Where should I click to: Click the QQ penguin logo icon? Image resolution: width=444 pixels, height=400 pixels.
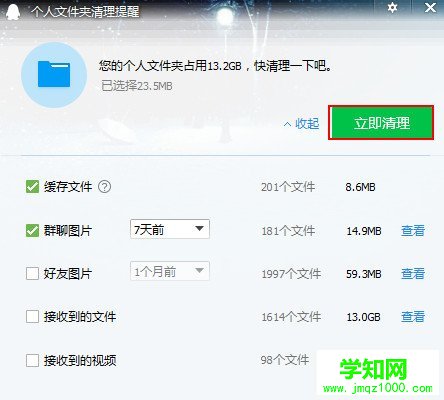pyautogui.click(x=13, y=12)
